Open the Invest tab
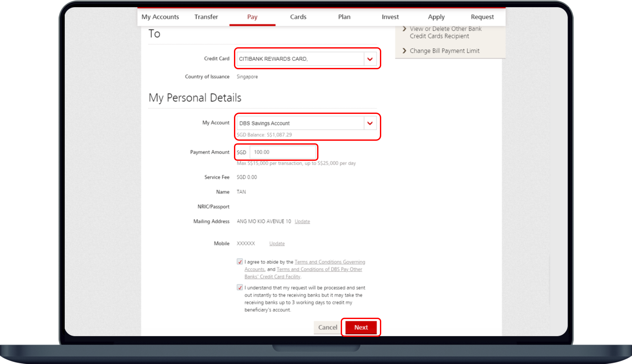This screenshot has width=632, height=364. click(390, 17)
